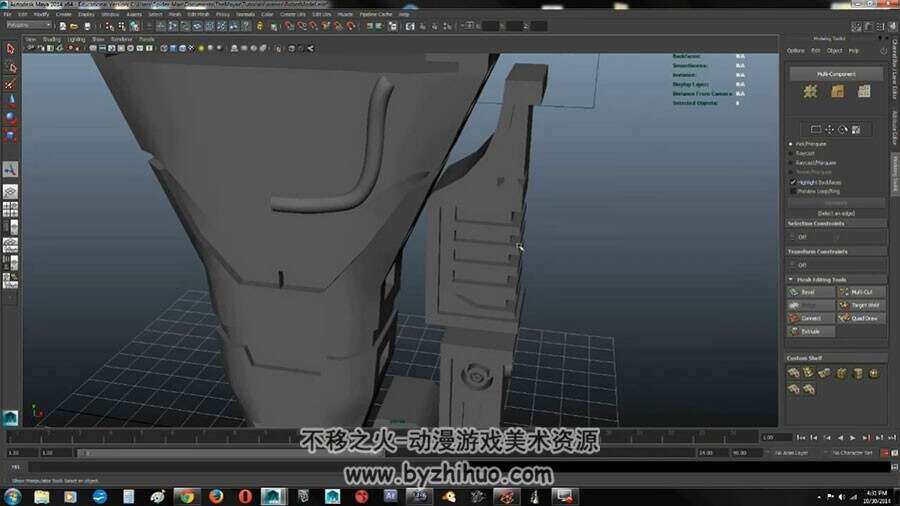Activate the Move tool in toolbox
This screenshot has height=506, width=900.
tap(11, 101)
